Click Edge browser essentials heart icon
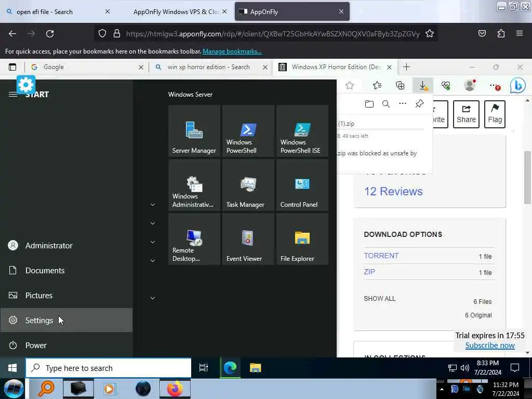The height and width of the screenshot is (399, 532). [x=446, y=86]
